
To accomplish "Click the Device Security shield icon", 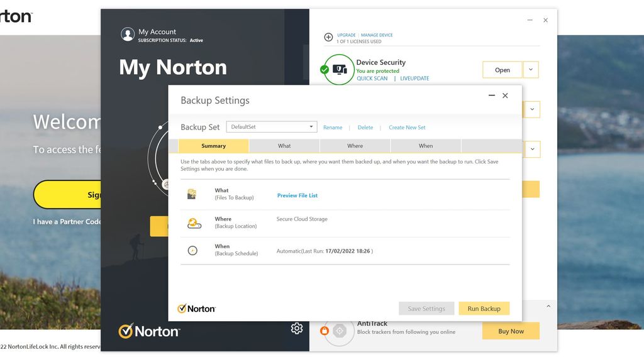I will coord(340,69).
